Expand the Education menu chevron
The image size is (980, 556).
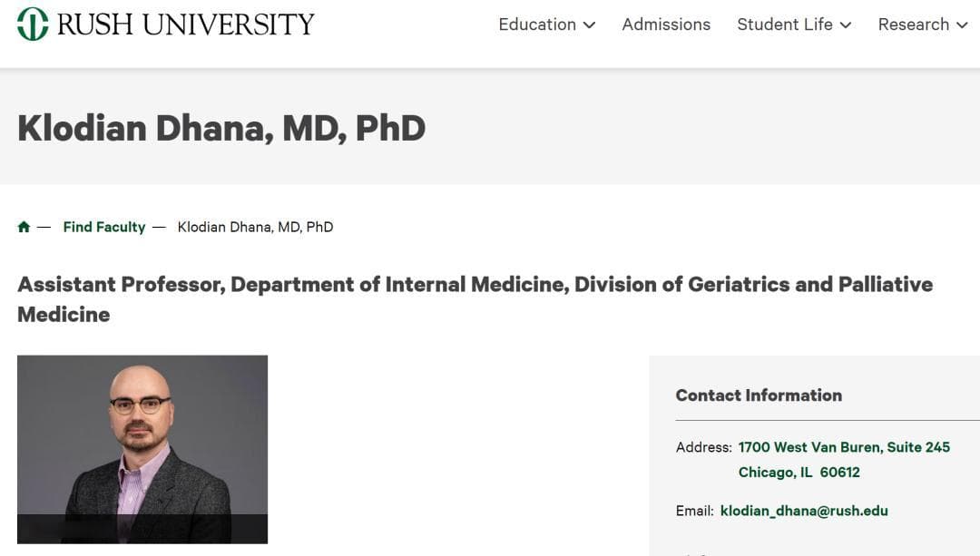(x=589, y=25)
